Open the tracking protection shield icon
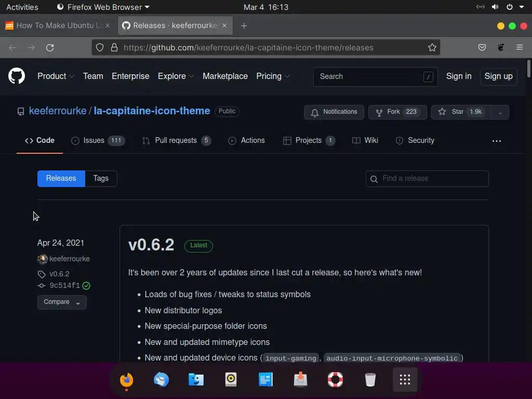532x399 pixels. (99, 47)
